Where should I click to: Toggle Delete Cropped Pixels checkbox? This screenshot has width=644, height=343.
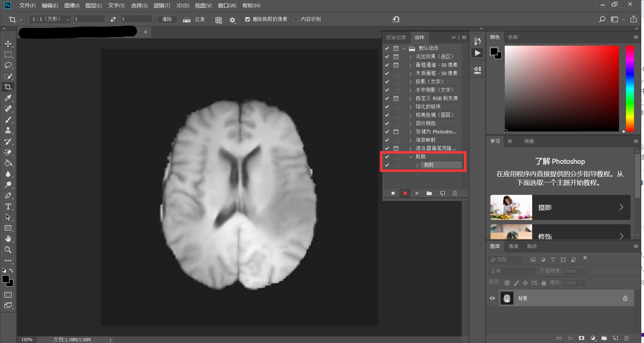pyautogui.click(x=247, y=19)
